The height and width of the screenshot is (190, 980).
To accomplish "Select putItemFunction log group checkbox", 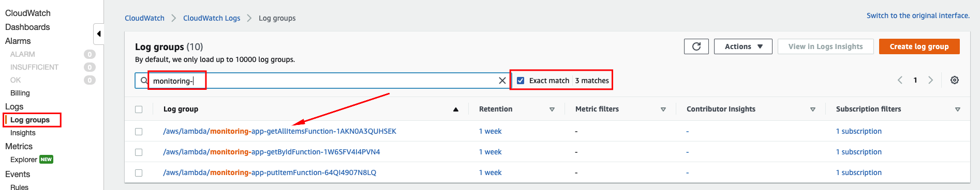I will [139, 173].
